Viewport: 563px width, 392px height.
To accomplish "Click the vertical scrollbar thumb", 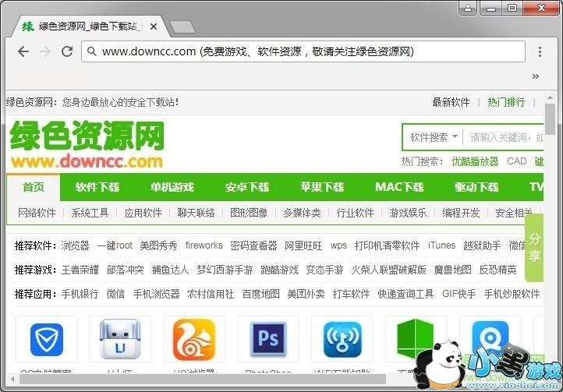I will point(550,119).
